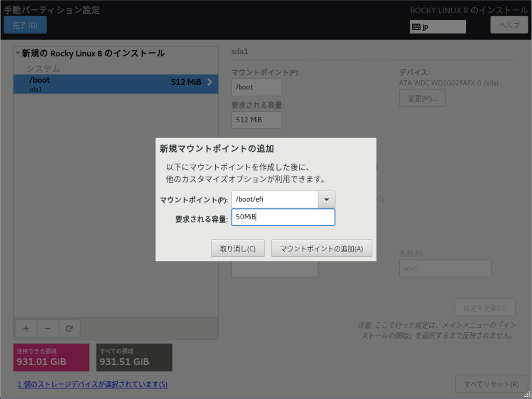This screenshot has width=532, height=399.
Task: Click the chevron arrow on /boot row
Action: click(x=209, y=82)
